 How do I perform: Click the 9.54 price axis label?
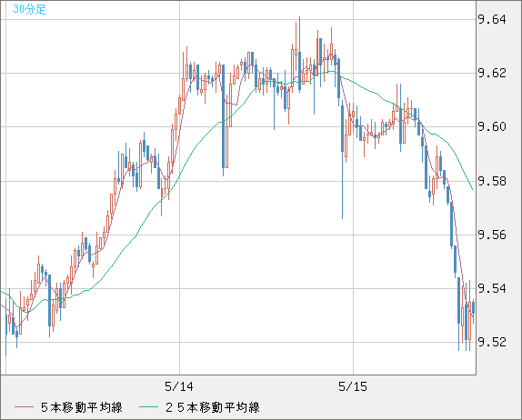(x=492, y=288)
